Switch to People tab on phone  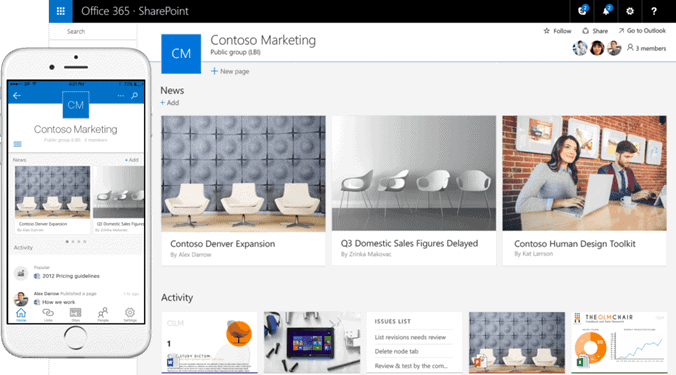tap(103, 315)
